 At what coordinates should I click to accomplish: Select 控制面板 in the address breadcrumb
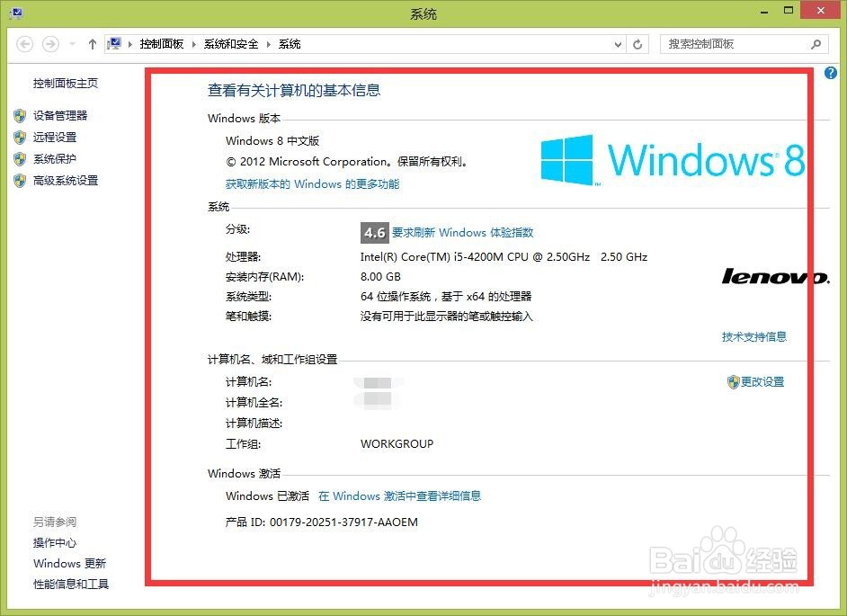[x=162, y=44]
